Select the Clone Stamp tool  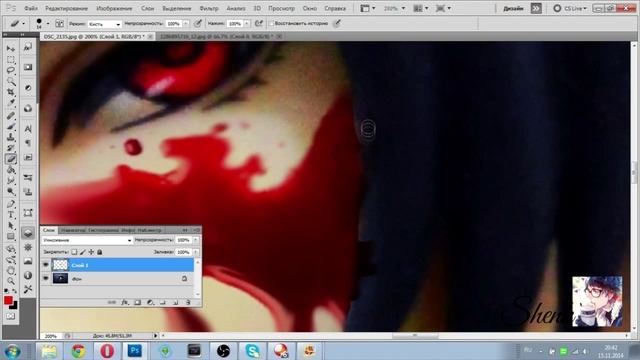[11, 138]
